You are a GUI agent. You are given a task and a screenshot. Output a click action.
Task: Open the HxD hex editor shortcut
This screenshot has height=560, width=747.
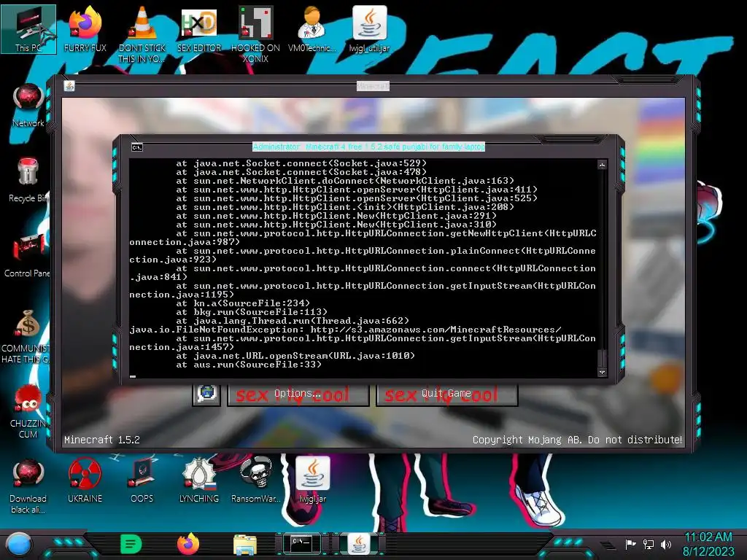click(x=199, y=28)
